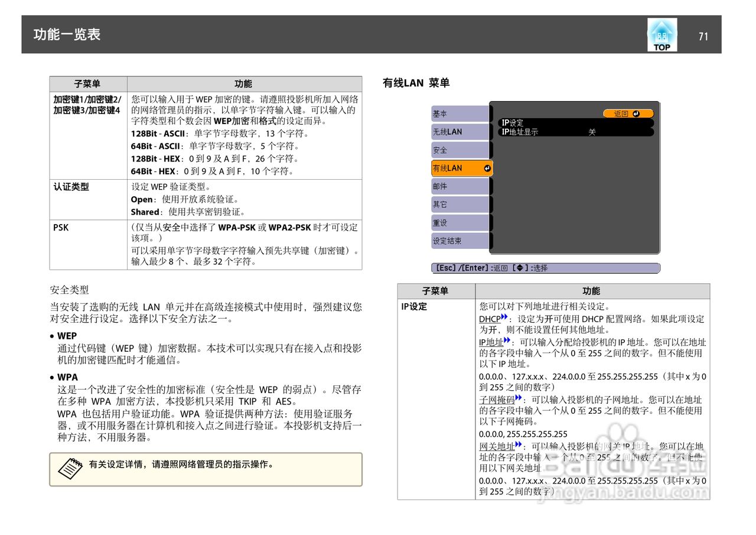This screenshot has width=756, height=535.
Task: Select the 其它 menu tab
Action: point(461,205)
